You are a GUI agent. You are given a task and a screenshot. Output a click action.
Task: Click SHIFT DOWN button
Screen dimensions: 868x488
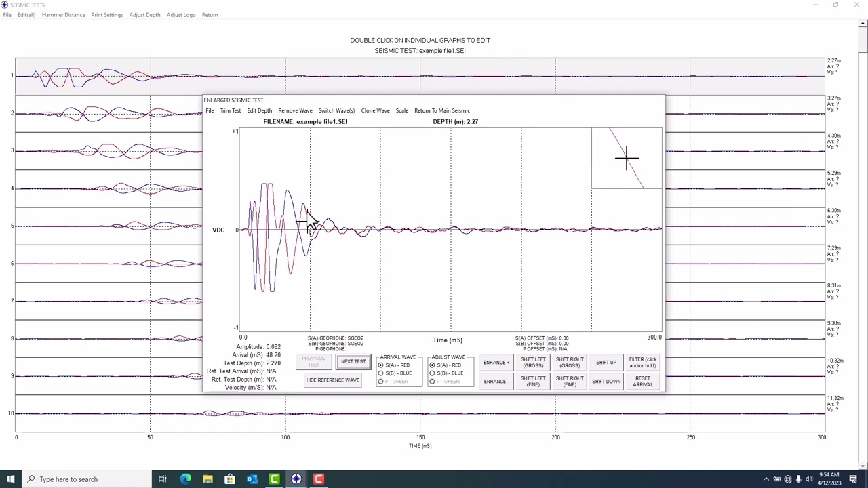606,382
